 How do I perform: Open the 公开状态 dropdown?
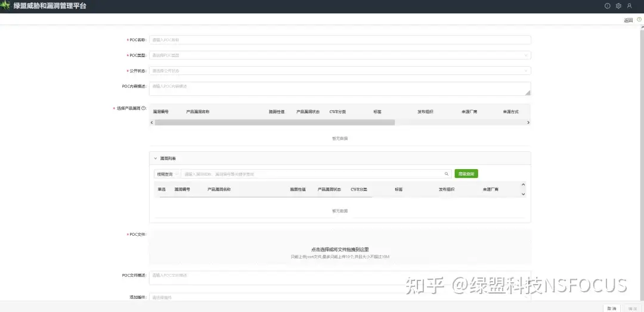click(x=339, y=70)
